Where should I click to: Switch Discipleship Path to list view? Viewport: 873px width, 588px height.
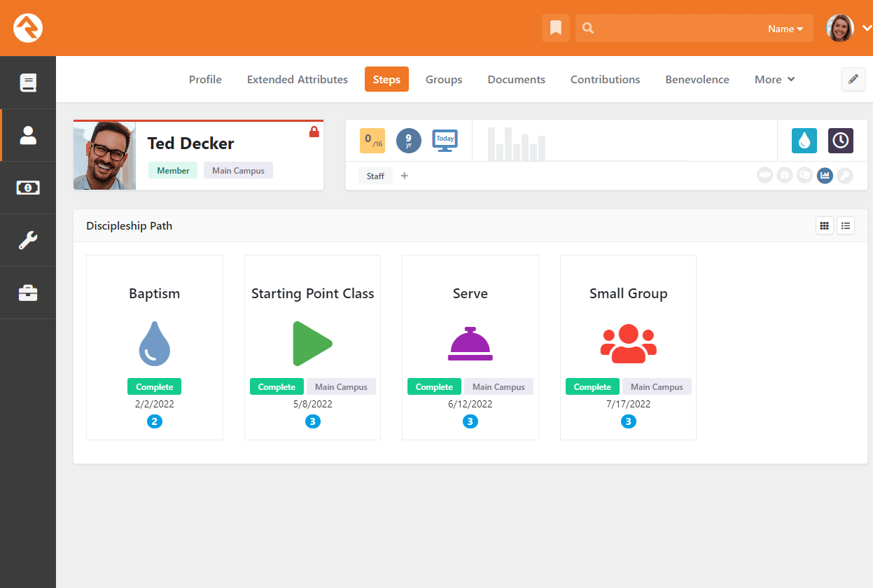846,225
